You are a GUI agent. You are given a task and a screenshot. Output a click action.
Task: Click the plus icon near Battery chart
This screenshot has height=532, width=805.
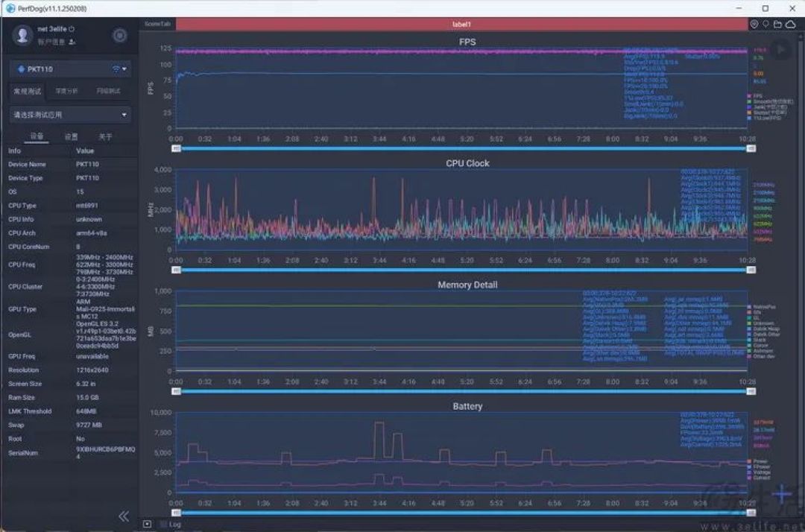(x=781, y=494)
